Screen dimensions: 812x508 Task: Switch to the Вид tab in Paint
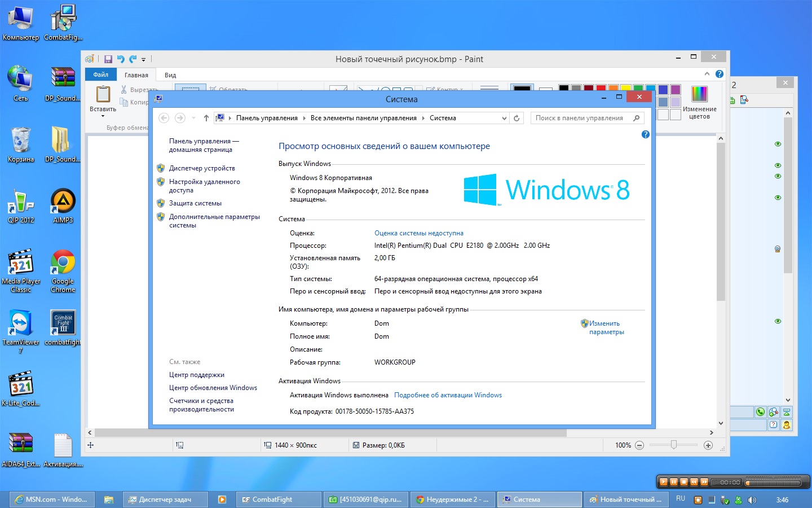point(170,75)
